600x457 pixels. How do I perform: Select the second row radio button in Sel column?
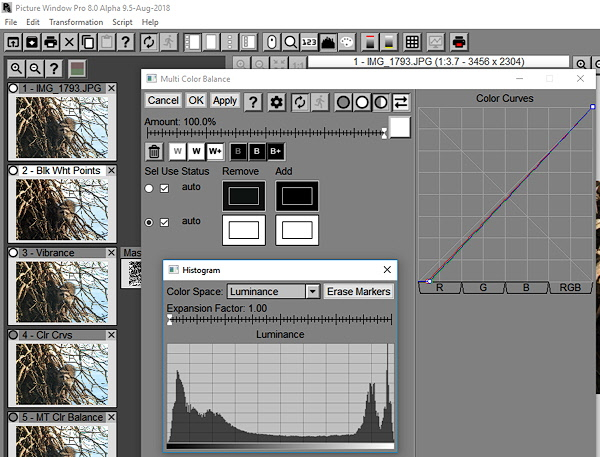[x=149, y=222]
